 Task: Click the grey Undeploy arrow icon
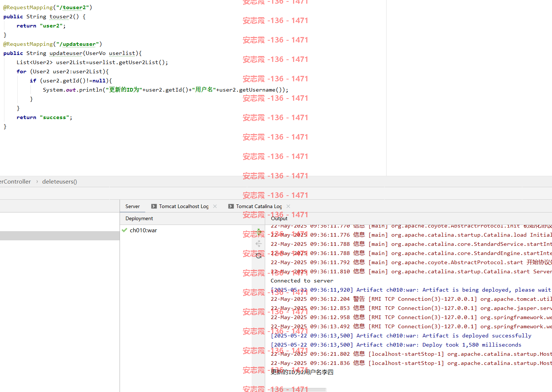[259, 244]
